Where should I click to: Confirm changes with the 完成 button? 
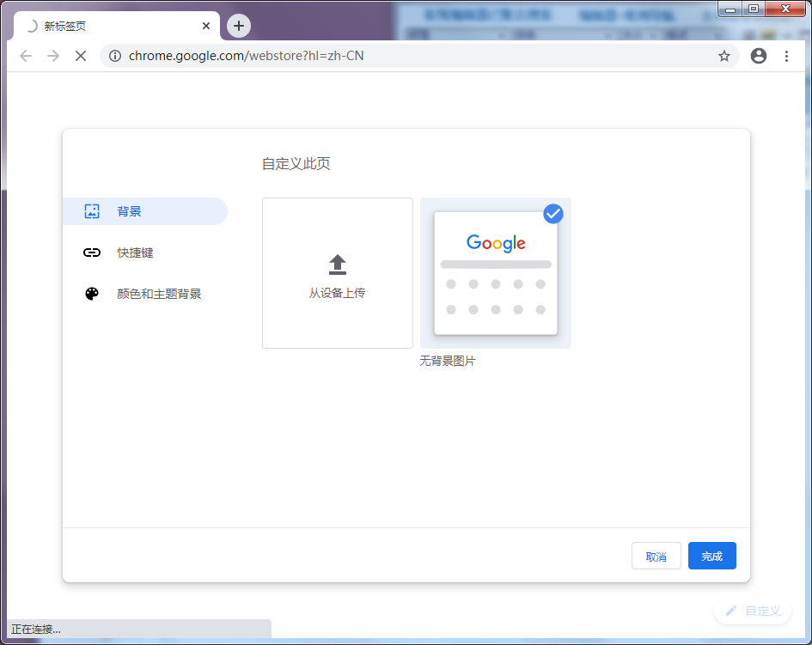coord(711,556)
